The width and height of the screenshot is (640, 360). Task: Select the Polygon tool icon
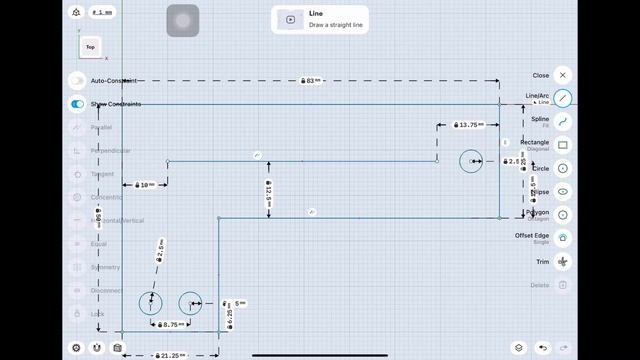(562, 215)
